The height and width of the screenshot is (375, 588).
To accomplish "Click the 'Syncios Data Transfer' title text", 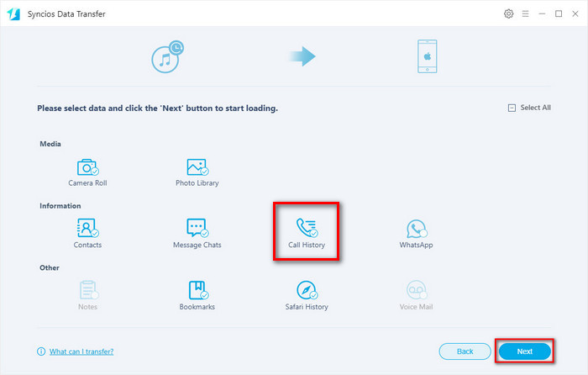I will (x=66, y=14).
